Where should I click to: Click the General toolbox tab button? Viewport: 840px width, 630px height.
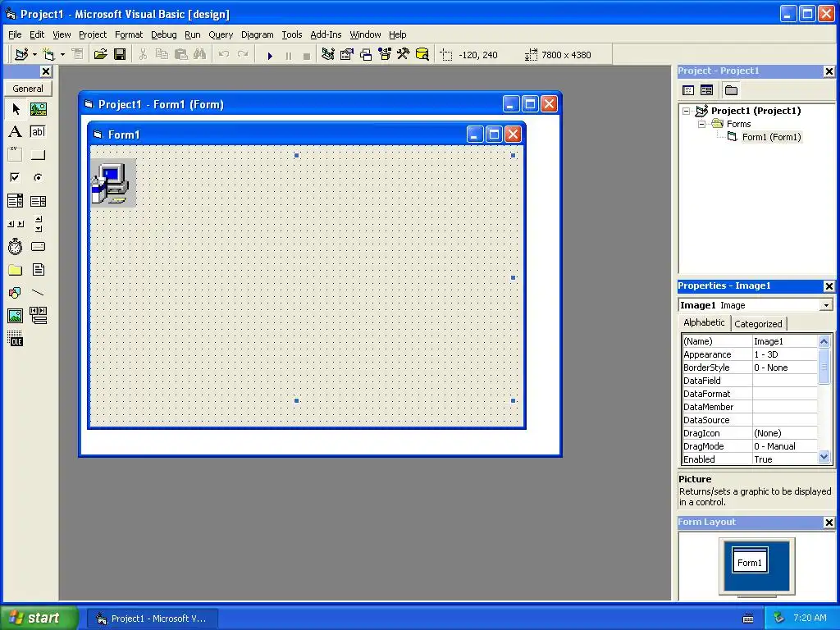[28, 89]
